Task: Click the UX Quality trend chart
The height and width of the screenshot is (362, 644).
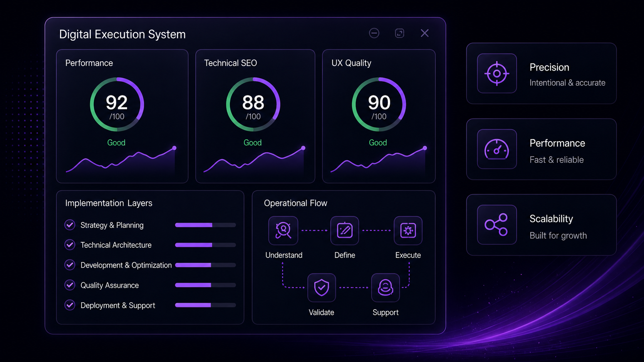Action: pos(379,161)
